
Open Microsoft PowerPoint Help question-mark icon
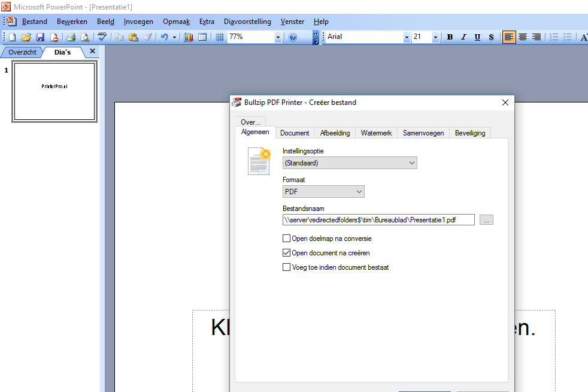point(293,37)
